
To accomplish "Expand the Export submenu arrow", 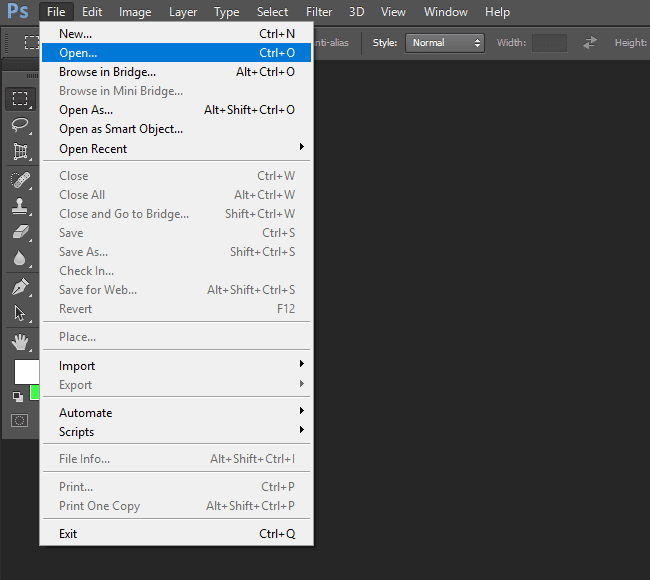I will coord(302,384).
